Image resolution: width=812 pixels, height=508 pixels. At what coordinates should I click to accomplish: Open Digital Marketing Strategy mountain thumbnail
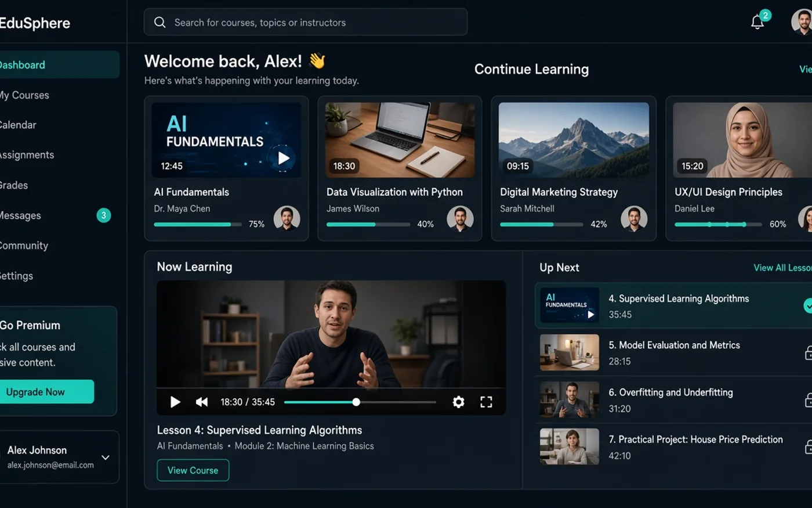click(574, 140)
